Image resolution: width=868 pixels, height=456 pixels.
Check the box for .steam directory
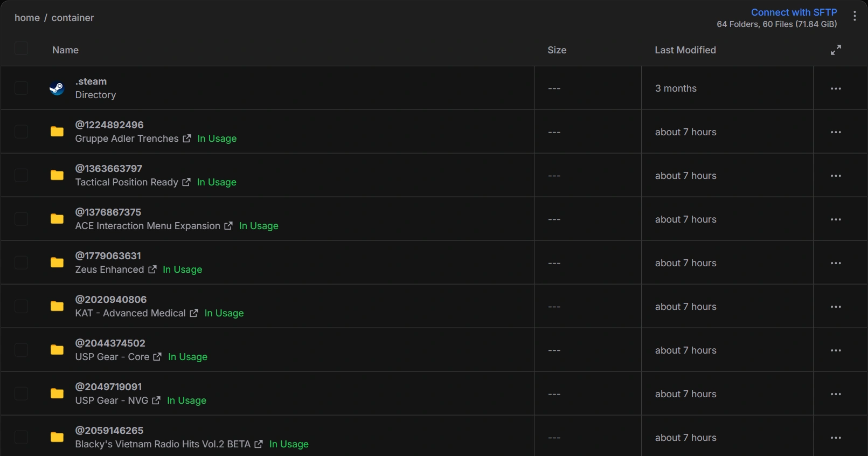pyautogui.click(x=21, y=88)
